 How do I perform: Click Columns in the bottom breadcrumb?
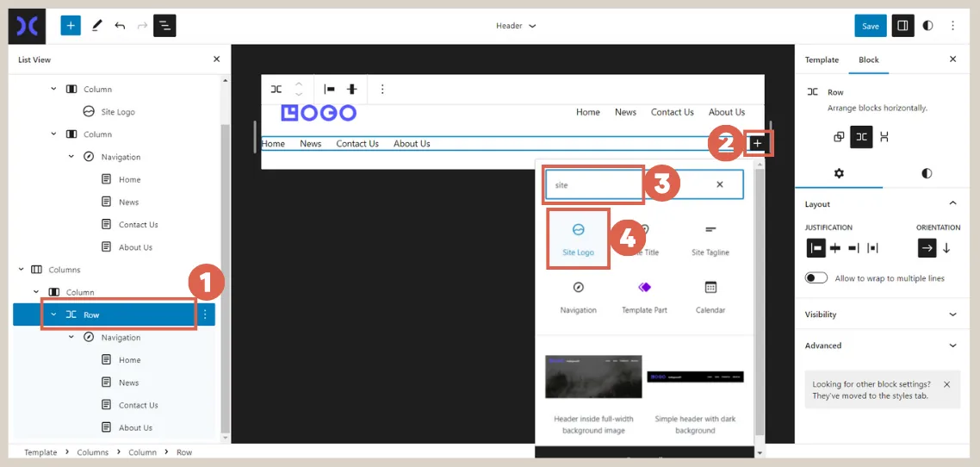[x=92, y=452]
